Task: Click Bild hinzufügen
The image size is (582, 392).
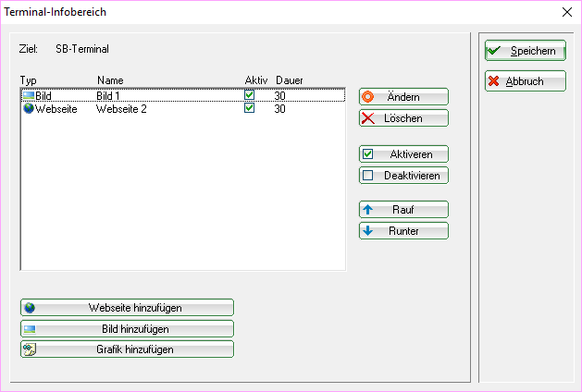Action: (x=127, y=328)
